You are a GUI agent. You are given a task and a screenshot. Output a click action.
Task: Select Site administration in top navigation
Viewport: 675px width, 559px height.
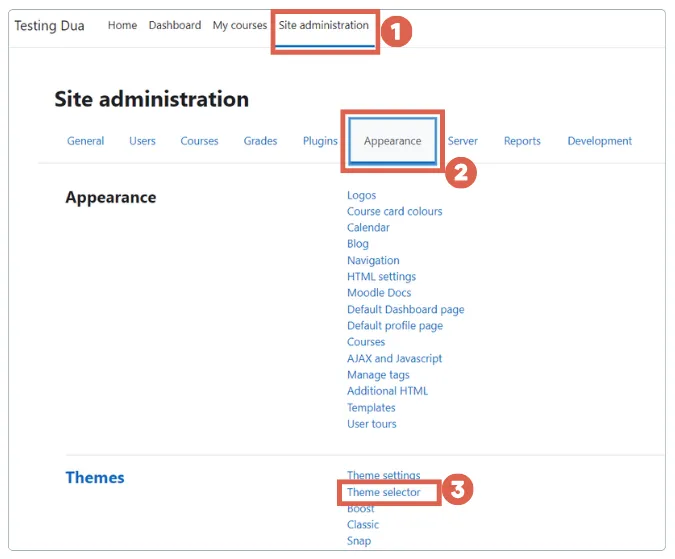click(324, 25)
